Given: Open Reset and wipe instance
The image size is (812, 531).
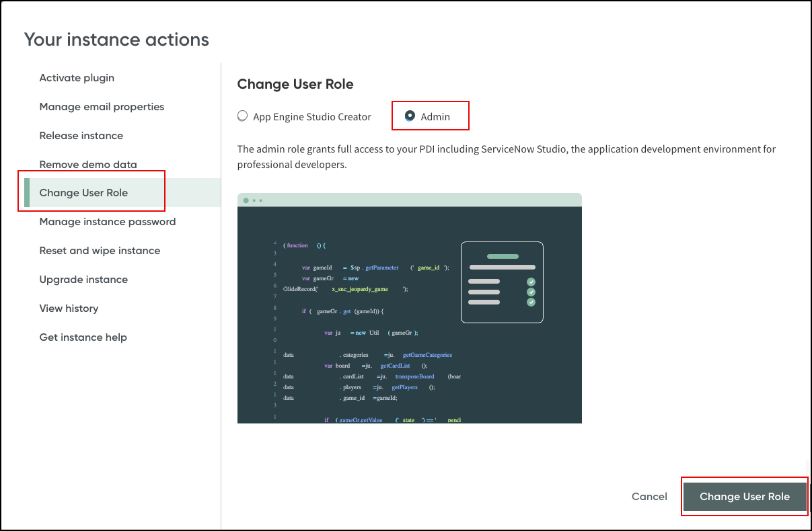Looking at the screenshot, I should tap(100, 251).
